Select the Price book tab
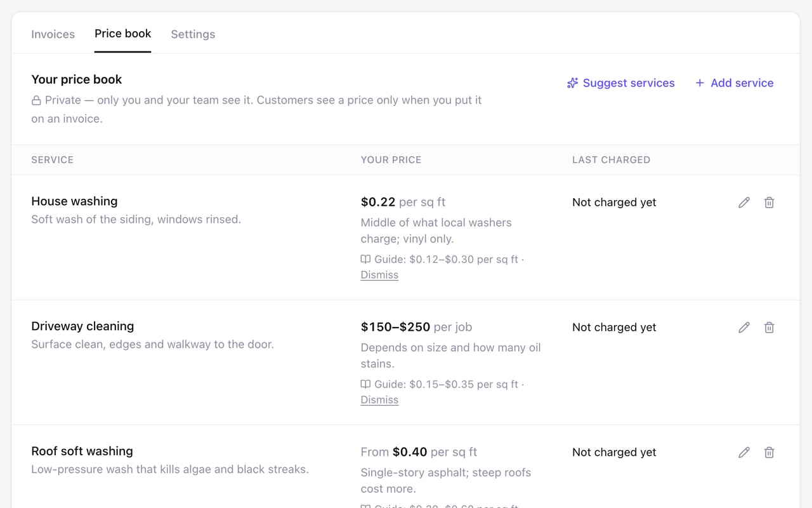 pyautogui.click(x=123, y=34)
